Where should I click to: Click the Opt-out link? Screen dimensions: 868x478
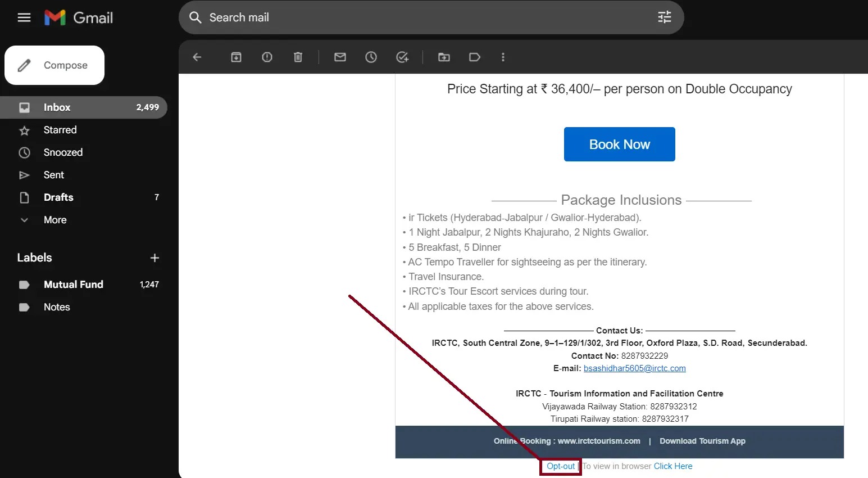click(560, 466)
